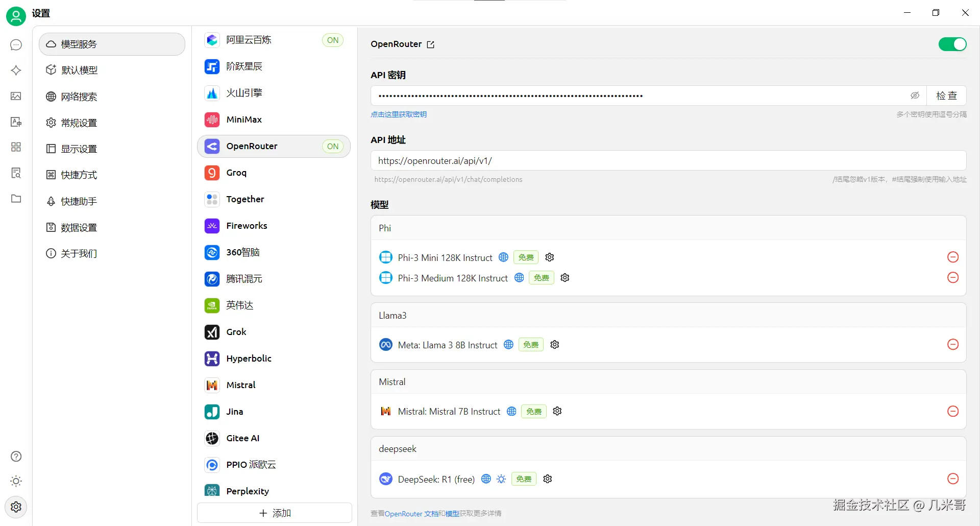The width and height of the screenshot is (980, 526).
Task: Open the assistant chat bubble icon in sidebar
Action: 16,45
